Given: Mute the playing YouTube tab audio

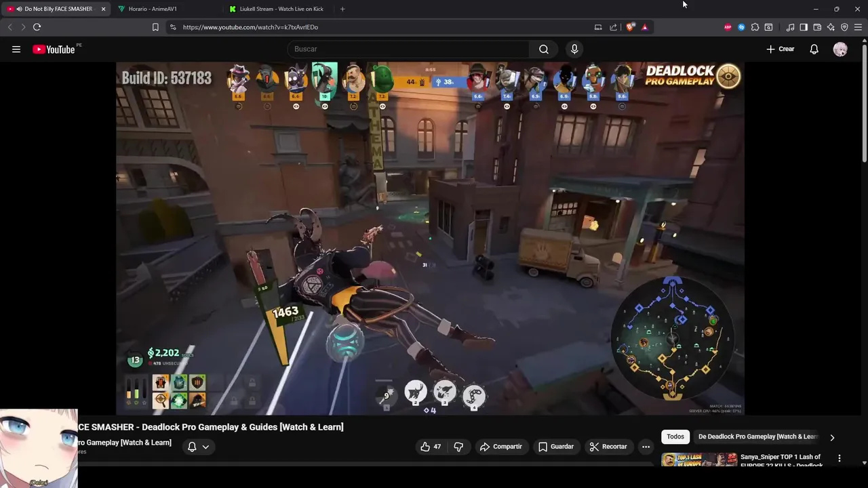Looking at the screenshot, I should pyautogui.click(x=18, y=9).
